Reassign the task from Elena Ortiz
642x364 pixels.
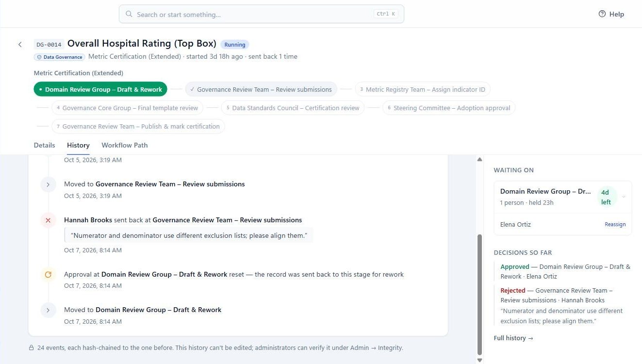pyautogui.click(x=615, y=225)
